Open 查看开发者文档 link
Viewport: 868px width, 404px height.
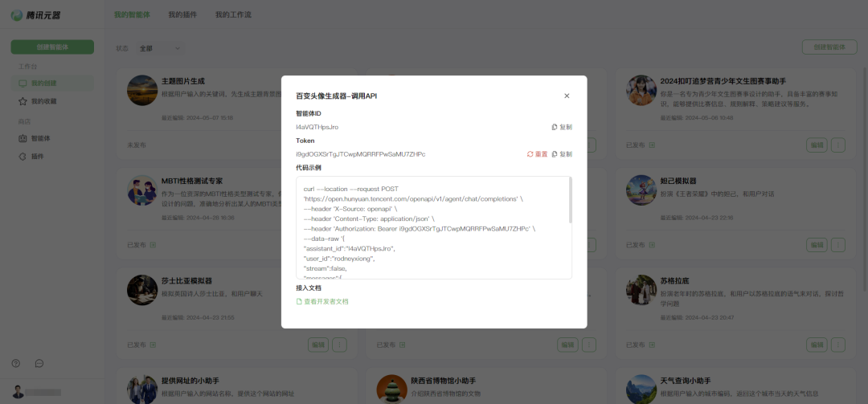[x=322, y=302]
